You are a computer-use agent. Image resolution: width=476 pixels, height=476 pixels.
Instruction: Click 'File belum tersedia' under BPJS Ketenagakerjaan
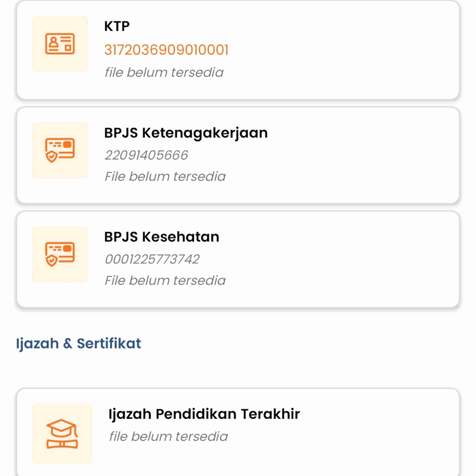click(x=165, y=176)
